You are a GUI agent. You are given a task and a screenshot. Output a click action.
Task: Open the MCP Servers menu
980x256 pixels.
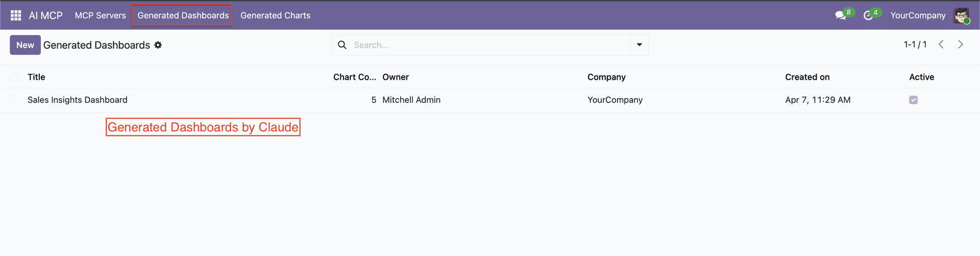[x=100, y=15]
